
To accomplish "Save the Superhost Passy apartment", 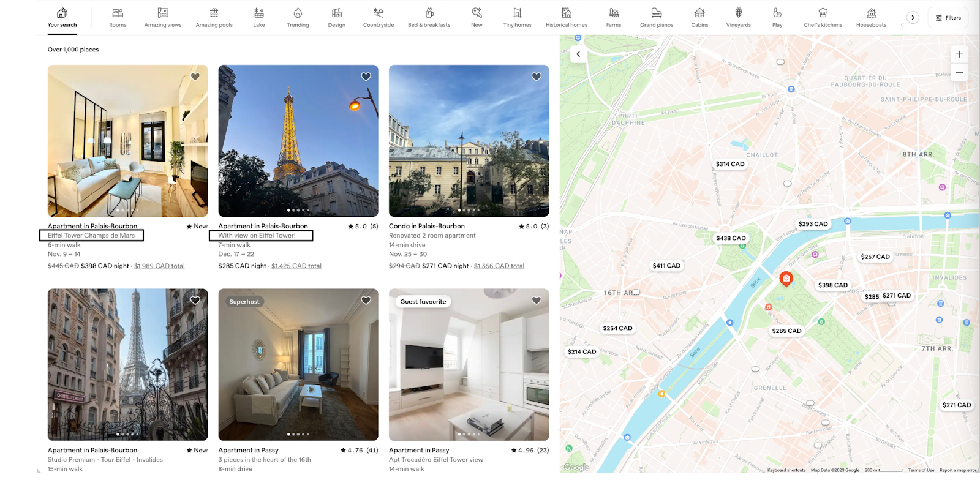I will click(366, 301).
